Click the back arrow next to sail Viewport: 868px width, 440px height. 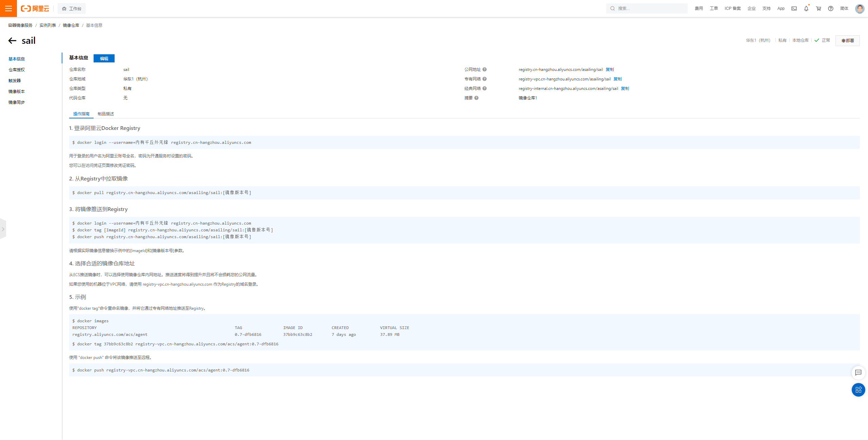pos(12,41)
